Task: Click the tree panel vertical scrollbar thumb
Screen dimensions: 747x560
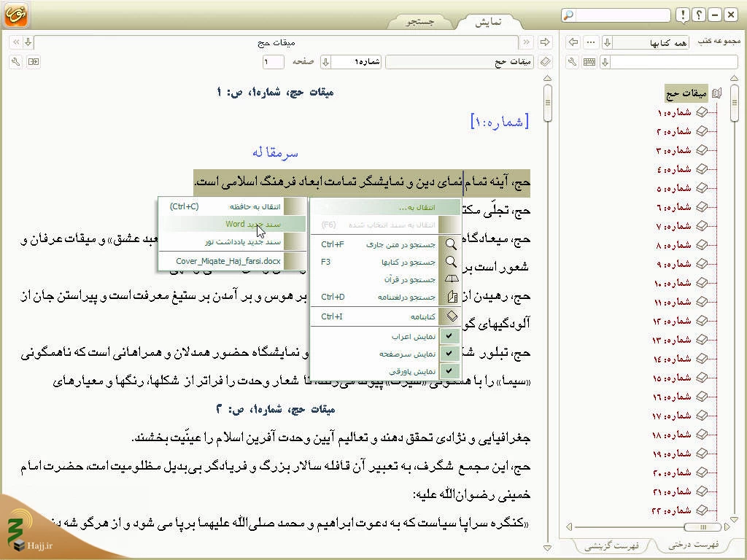Action: tap(734, 103)
